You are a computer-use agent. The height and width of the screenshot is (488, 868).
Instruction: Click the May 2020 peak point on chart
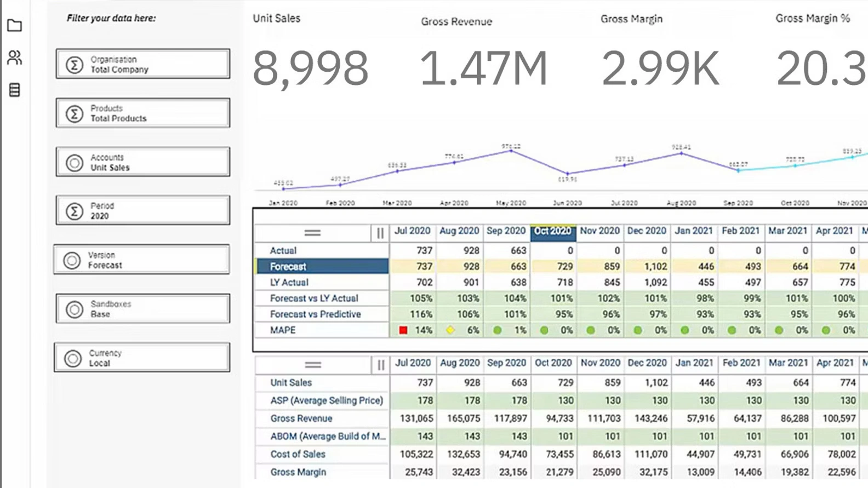511,151
